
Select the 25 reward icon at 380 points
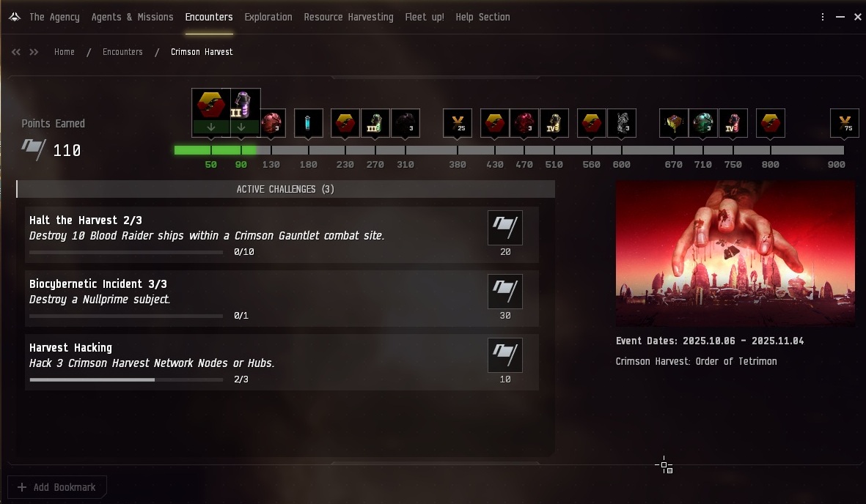click(458, 123)
